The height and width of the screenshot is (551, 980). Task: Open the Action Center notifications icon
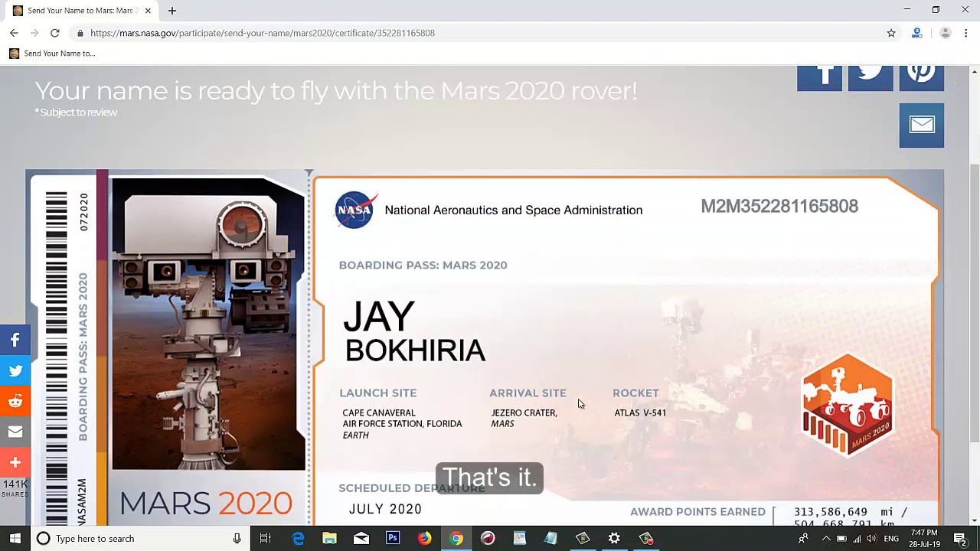(960, 539)
